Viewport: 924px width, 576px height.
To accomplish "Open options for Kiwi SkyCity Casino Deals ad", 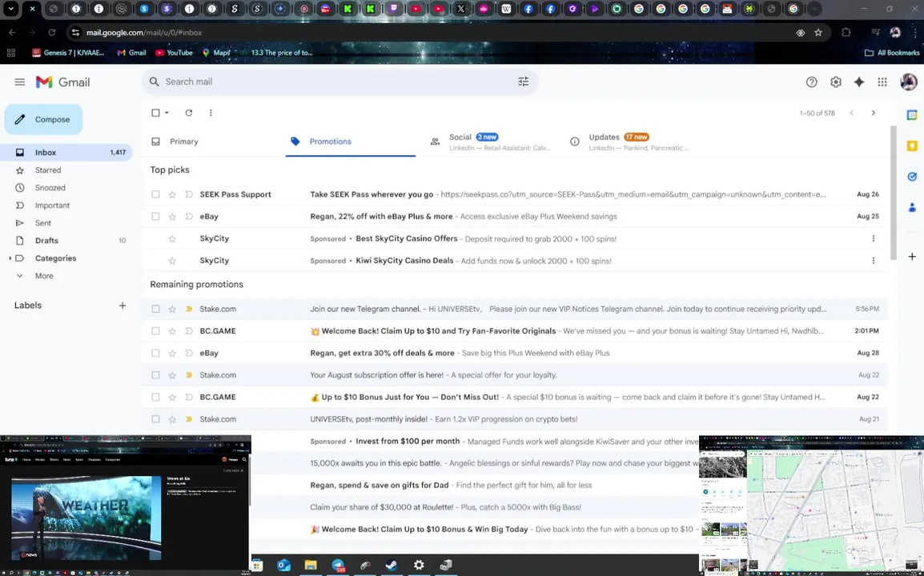I will click(x=874, y=260).
